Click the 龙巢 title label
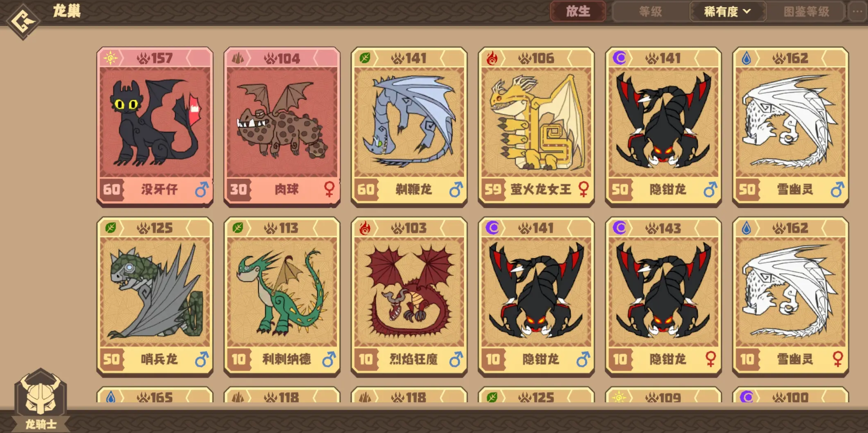This screenshot has height=433, width=868. tap(67, 11)
